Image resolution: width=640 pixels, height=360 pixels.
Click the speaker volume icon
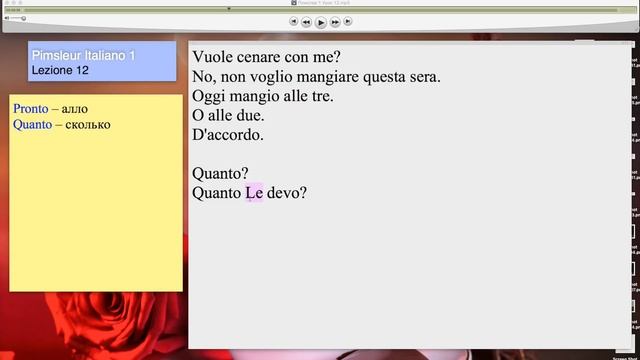[7, 18]
